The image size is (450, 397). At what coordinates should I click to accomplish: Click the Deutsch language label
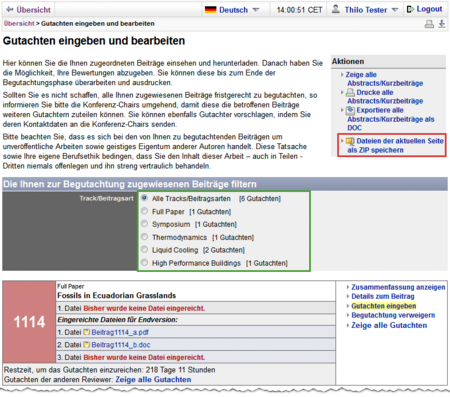tap(233, 10)
